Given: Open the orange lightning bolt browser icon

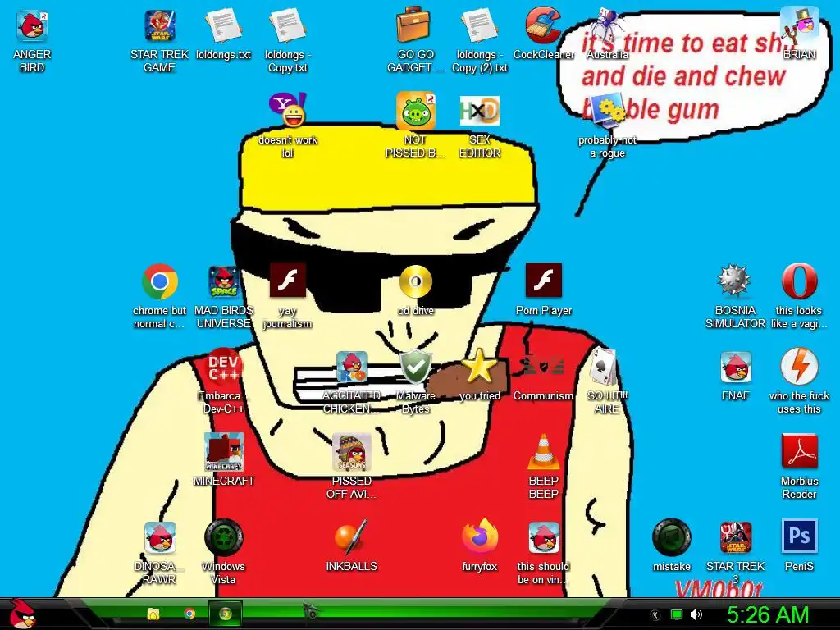Looking at the screenshot, I should (x=799, y=366).
